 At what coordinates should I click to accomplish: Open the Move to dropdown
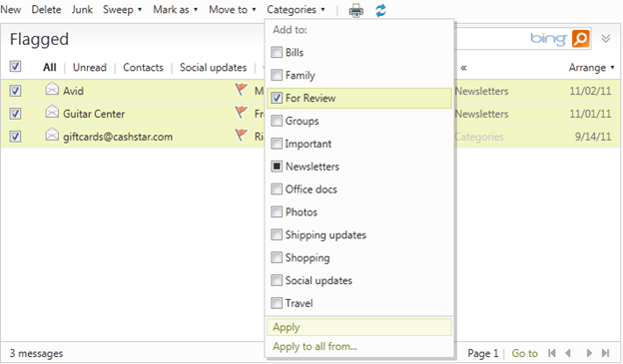pos(233,10)
